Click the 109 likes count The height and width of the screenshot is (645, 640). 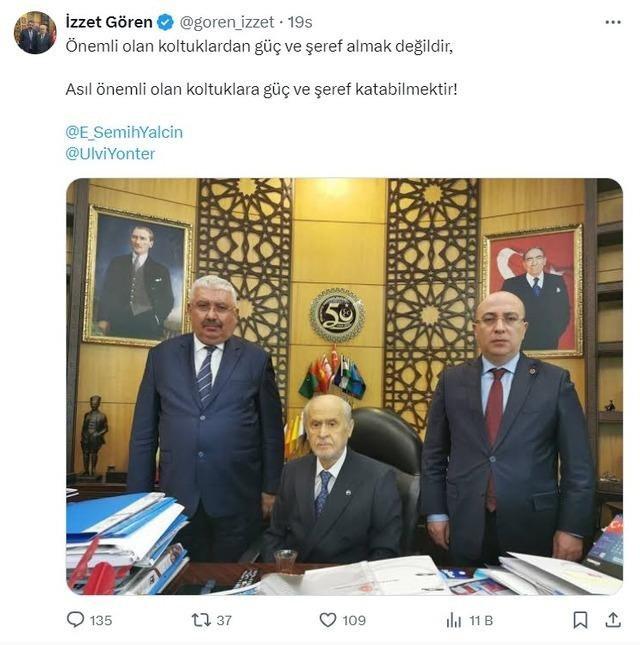tap(354, 620)
